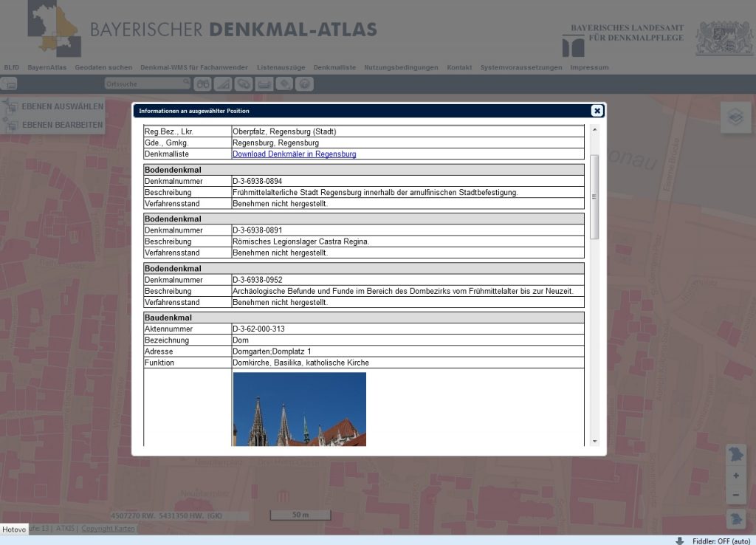Screen dimensions: 756x545
Task: Open Geodaten suchen menu item
Action: pyautogui.click(x=103, y=67)
